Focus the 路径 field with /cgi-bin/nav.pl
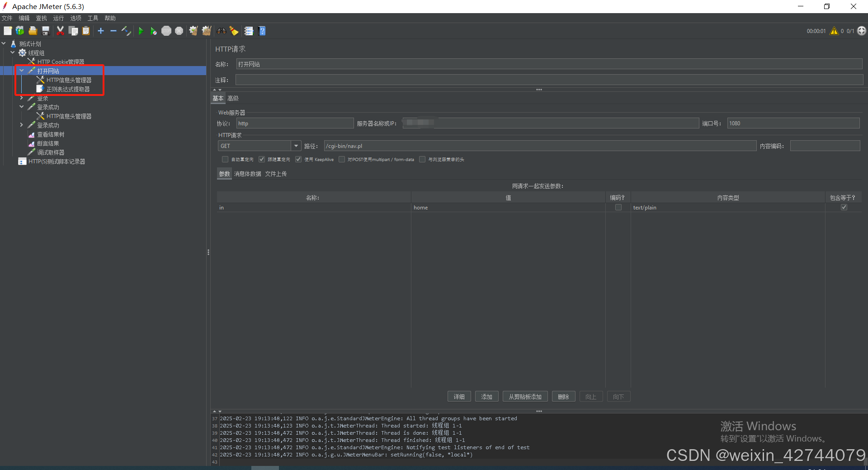 point(540,146)
